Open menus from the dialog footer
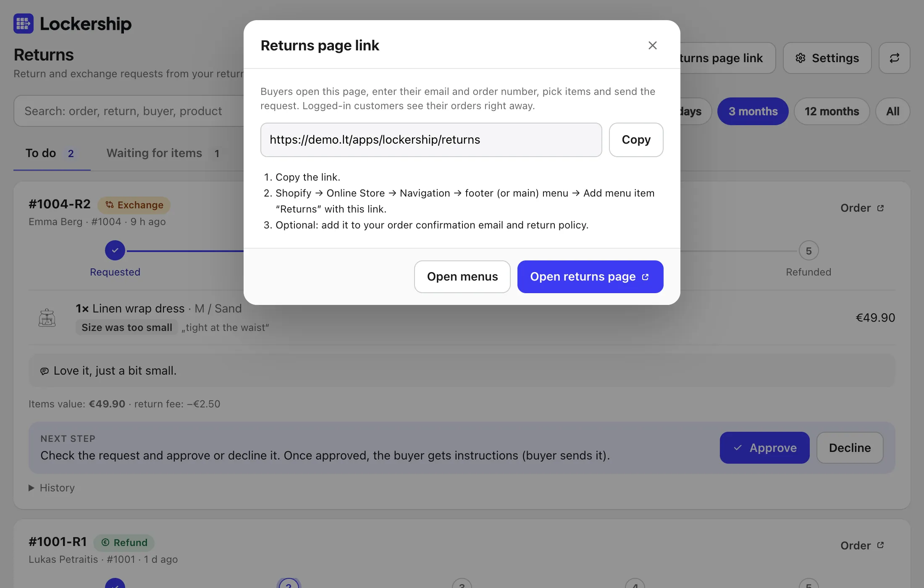The height and width of the screenshot is (588, 924). [x=462, y=277]
